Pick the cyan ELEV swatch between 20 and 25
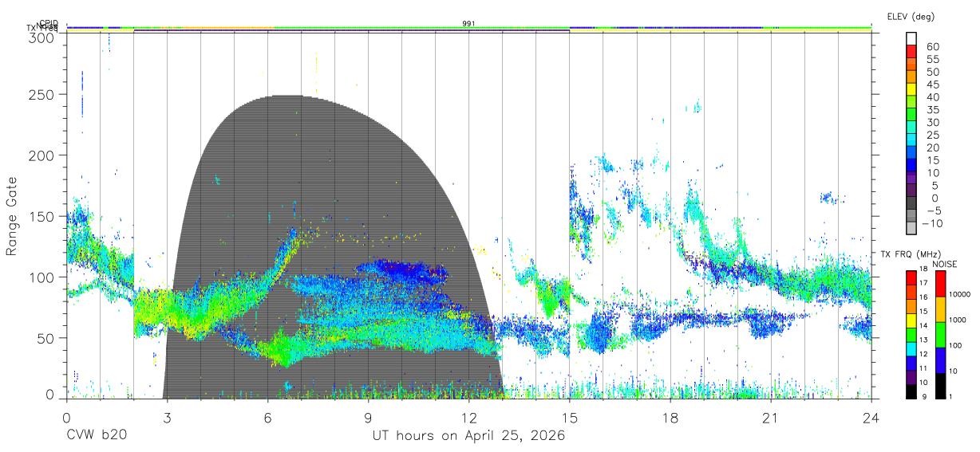 click(911, 140)
